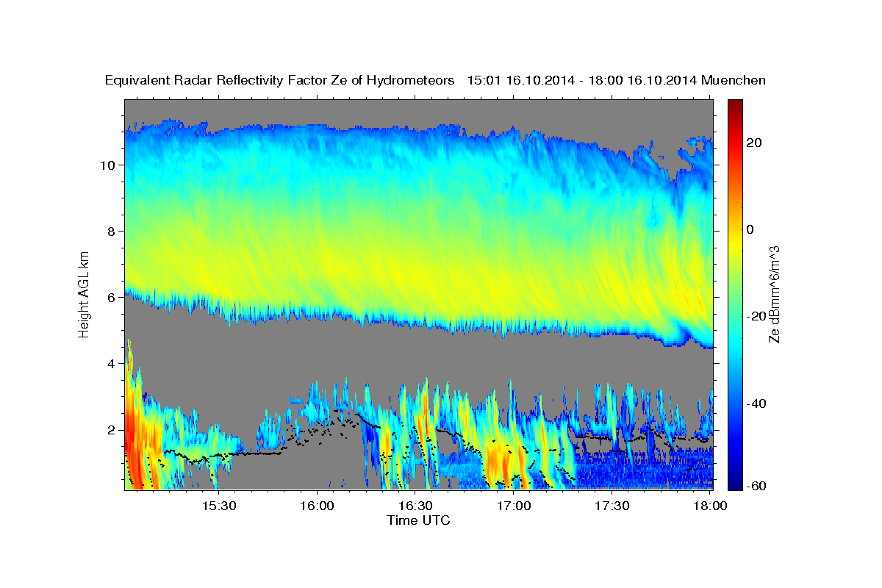Click the '17:00' time axis label
882x588 pixels.
(514, 506)
